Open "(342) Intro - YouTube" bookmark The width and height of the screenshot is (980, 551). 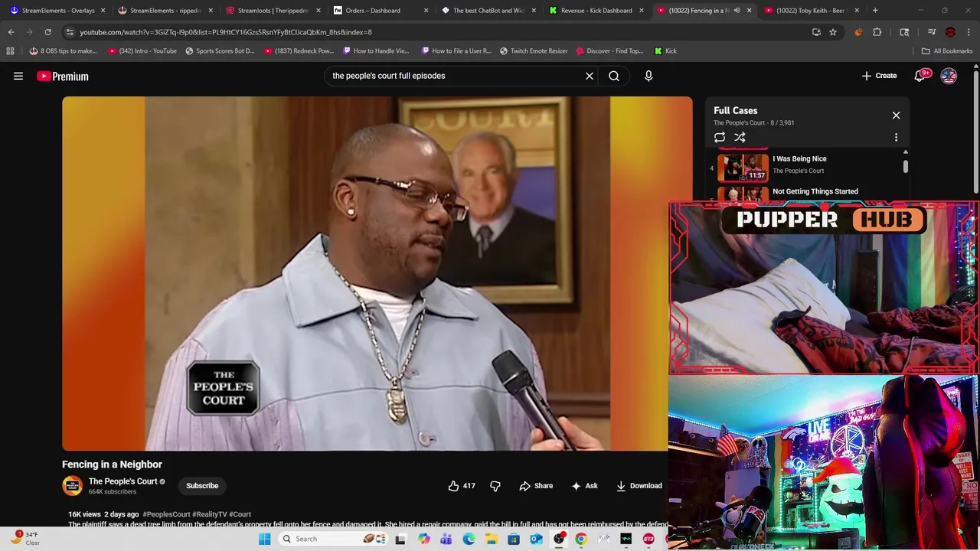pos(142,51)
